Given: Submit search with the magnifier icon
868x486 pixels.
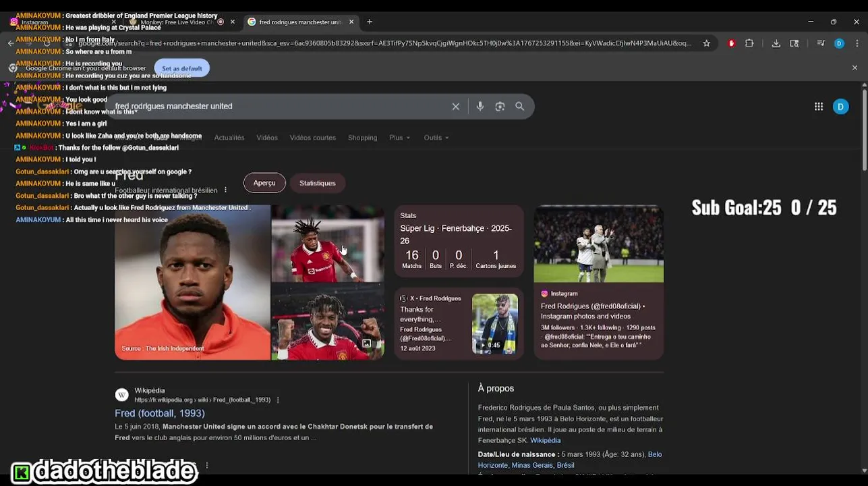Looking at the screenshot, I should pyautogui.click(x=520, y=106).
